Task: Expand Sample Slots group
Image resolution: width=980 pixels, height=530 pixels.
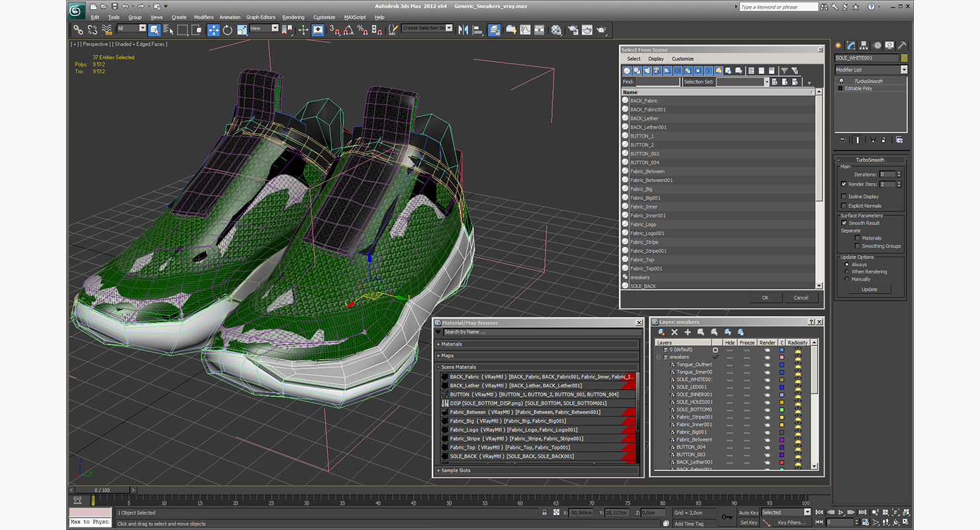Action: (537, 470)
